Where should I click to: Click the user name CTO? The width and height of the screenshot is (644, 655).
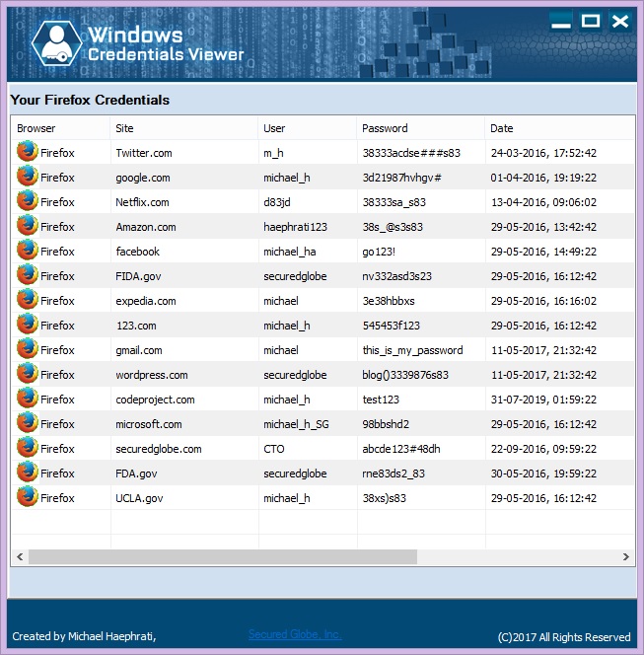(274, 449)
